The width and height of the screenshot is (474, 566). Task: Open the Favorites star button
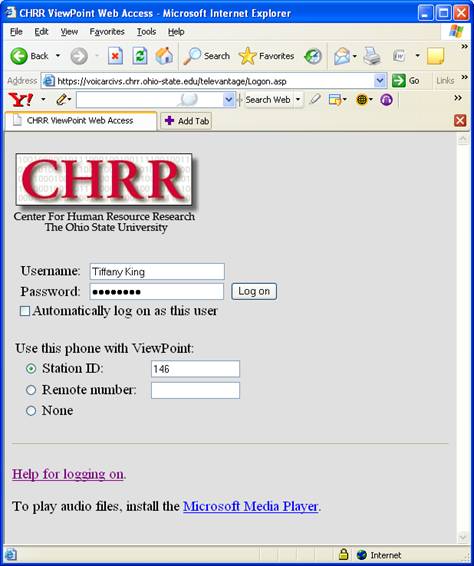266,56
